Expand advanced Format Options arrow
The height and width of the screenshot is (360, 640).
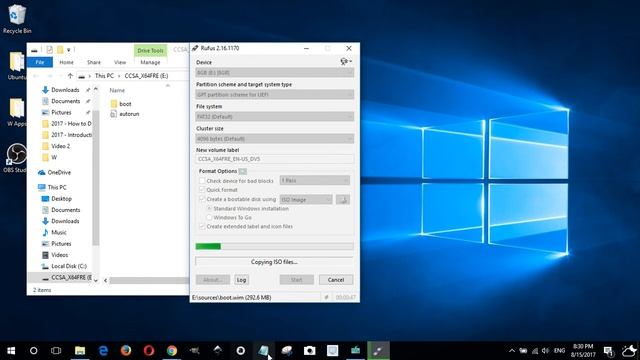[243, 171]
